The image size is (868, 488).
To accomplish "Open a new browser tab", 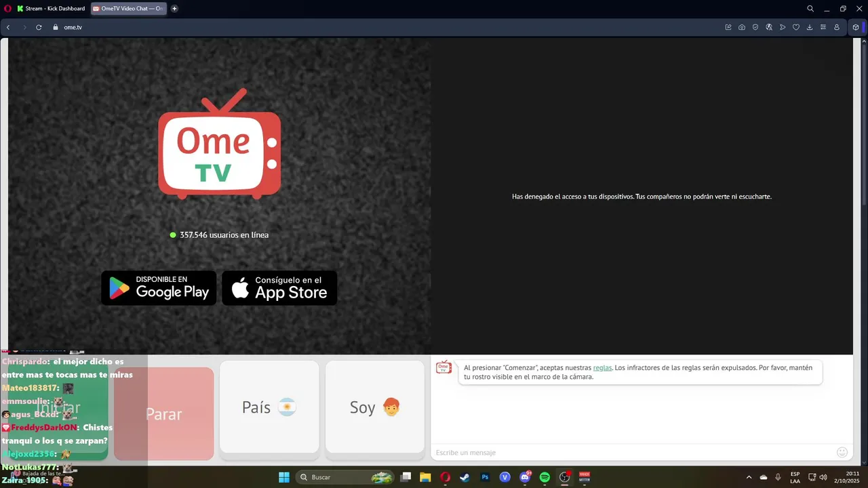I will pos(174,8).
